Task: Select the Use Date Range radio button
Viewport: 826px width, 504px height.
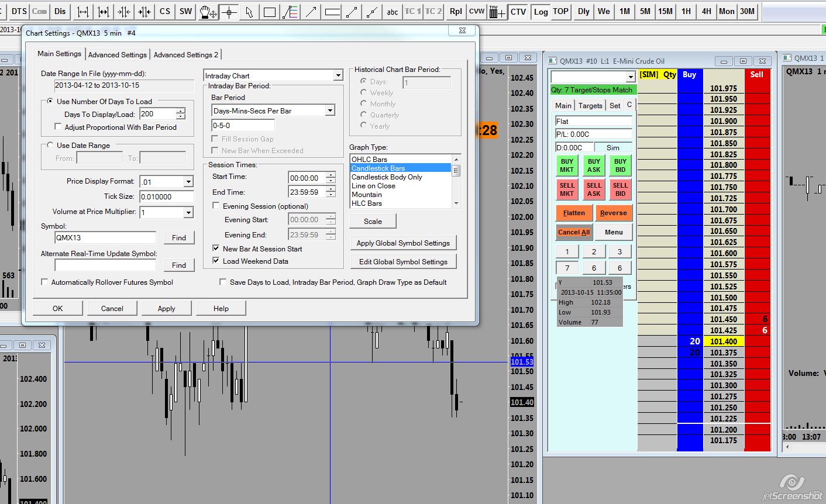Action: tap(50, 145)
